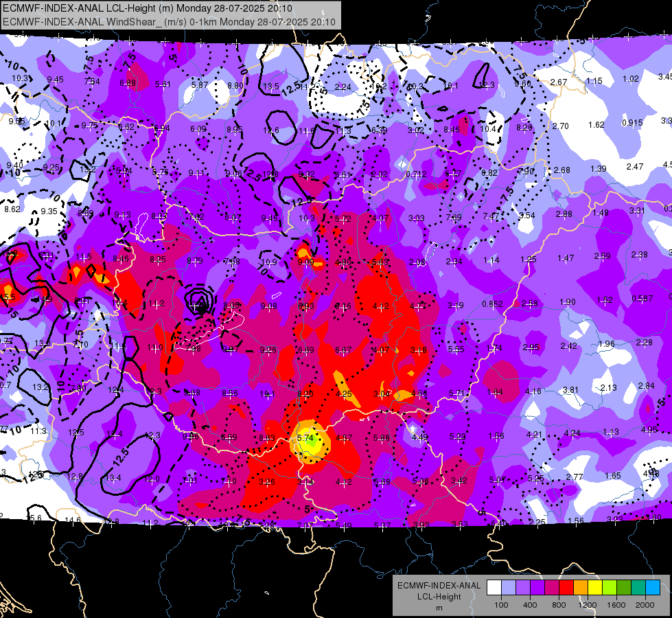
Task: Click the grid value '1.02'
Action: (631, 79)
